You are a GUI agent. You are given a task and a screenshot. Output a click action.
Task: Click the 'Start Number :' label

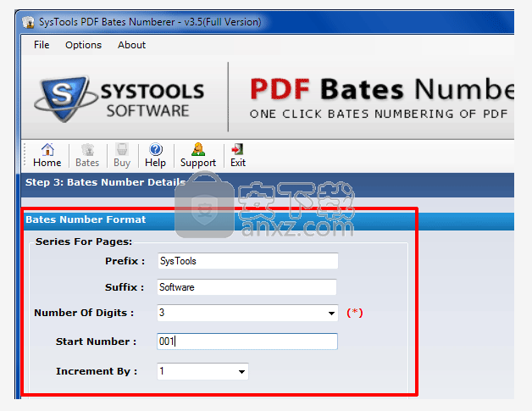point(96,342)
